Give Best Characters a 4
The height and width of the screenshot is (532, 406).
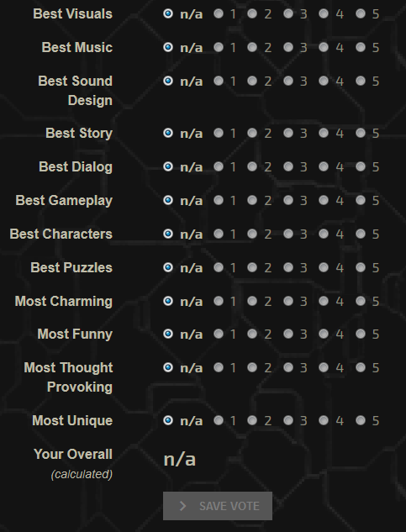point(324,234)
